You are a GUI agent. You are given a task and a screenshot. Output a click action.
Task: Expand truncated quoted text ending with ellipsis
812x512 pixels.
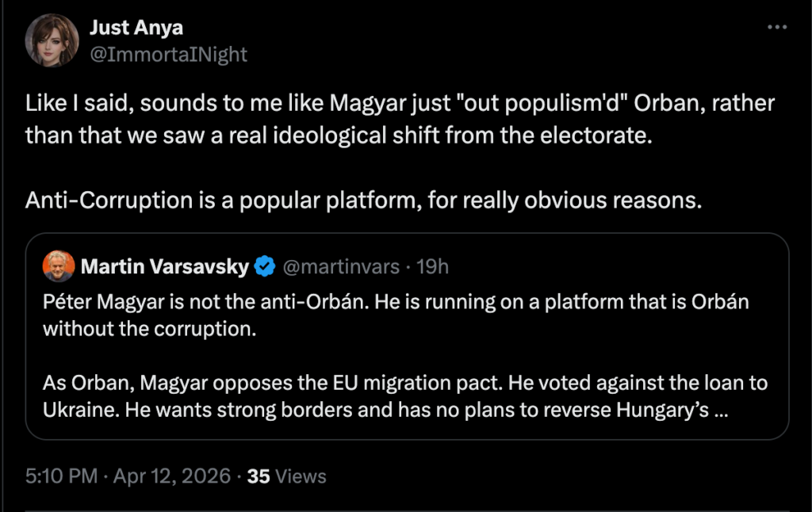point(721,410)
